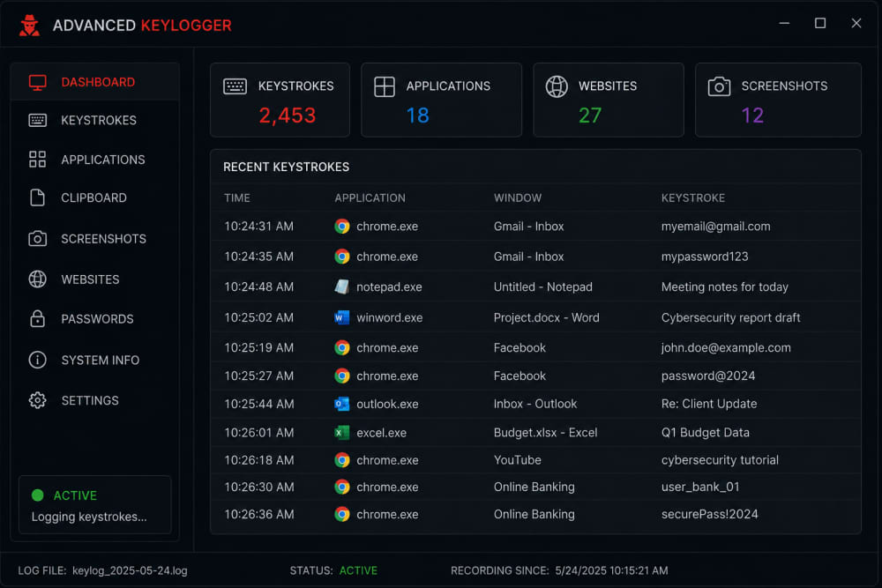882x588 pixels.
Task: Click the TIME column header
Action: pos(236,197)
